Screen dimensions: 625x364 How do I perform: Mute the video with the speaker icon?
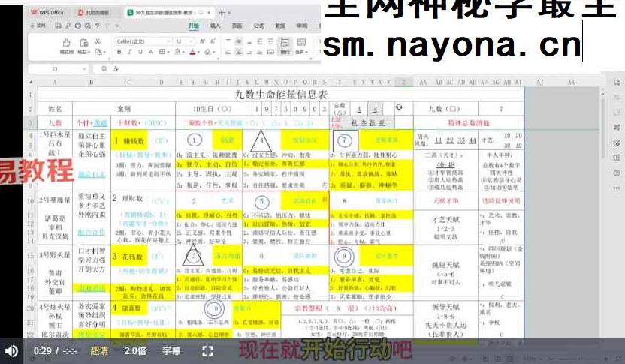point(11,350)
